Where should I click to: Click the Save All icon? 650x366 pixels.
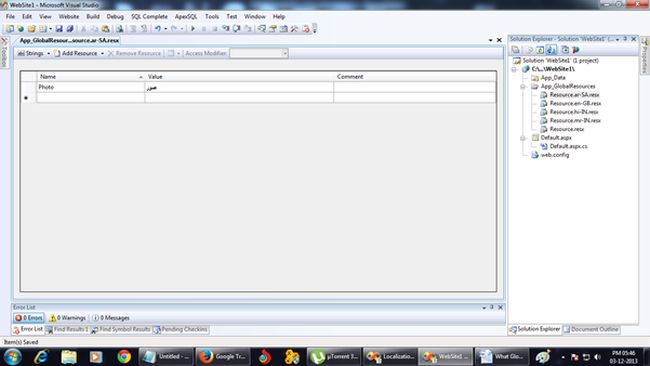pos(70,29)
